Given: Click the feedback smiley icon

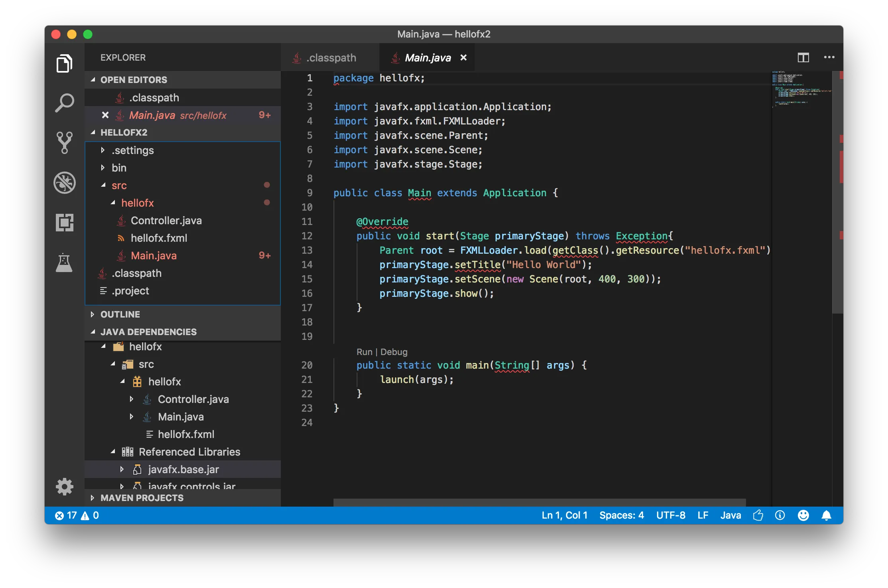Looking at the screenshot, I should [x=803, y=515].
